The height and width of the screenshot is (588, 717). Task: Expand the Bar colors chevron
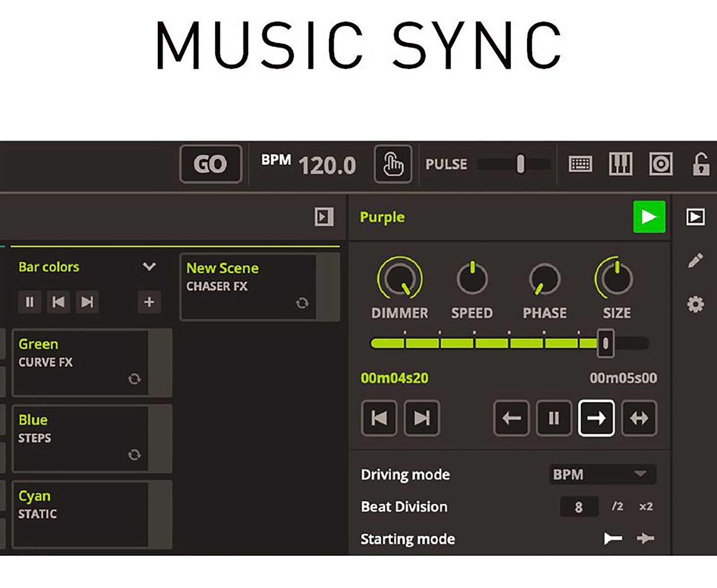[x=149, y=267]
